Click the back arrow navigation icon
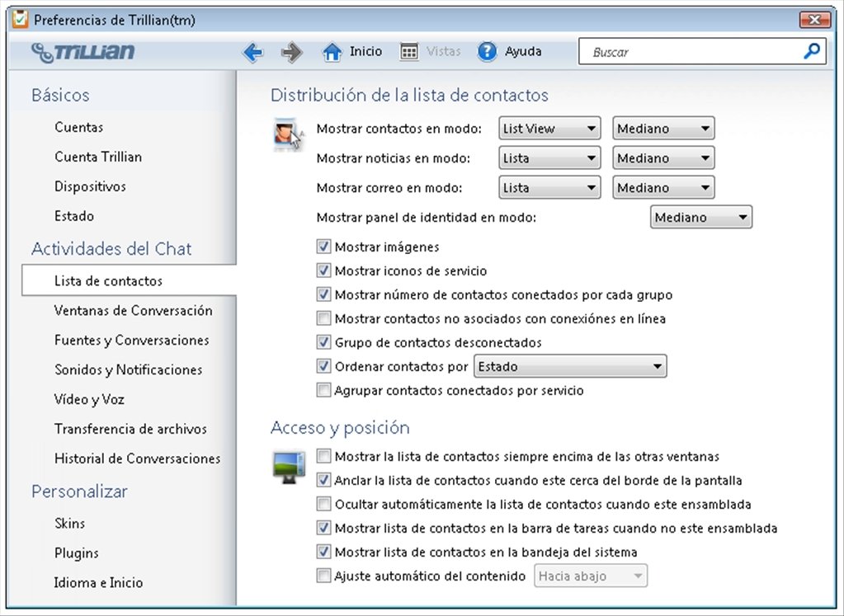The height and width of the screenshot is (616, 844). click(x=252, y=52)
